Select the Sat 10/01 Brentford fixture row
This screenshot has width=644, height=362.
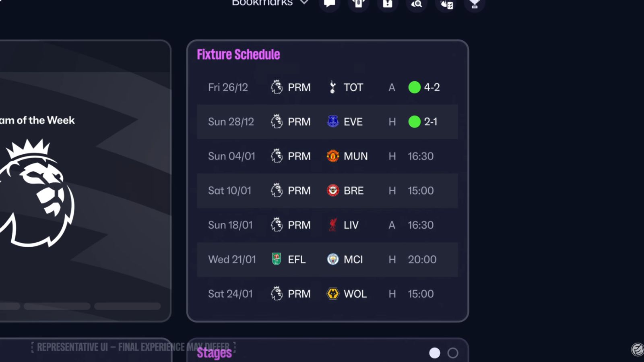[327, 191]
